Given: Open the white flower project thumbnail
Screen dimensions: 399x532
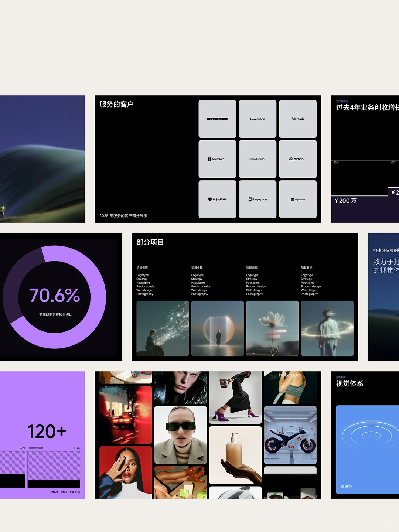Looking at the screenshot, I should (x=272, y=328).
